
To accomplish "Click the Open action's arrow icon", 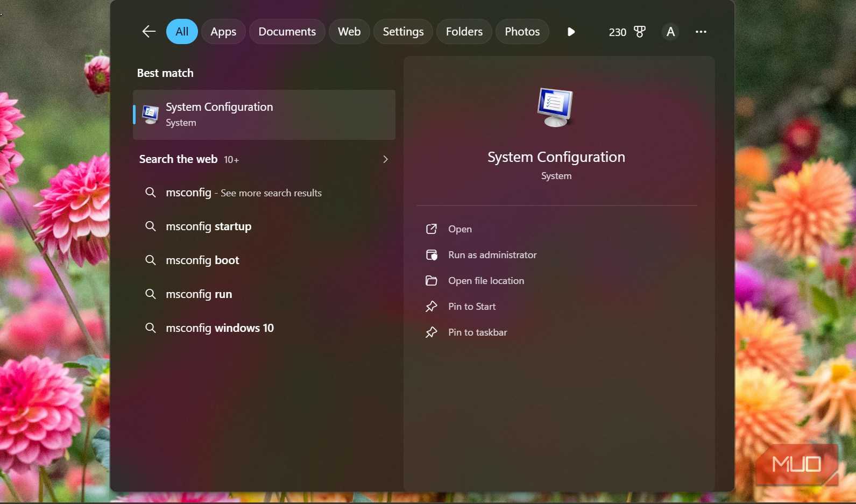I will 431,229.
